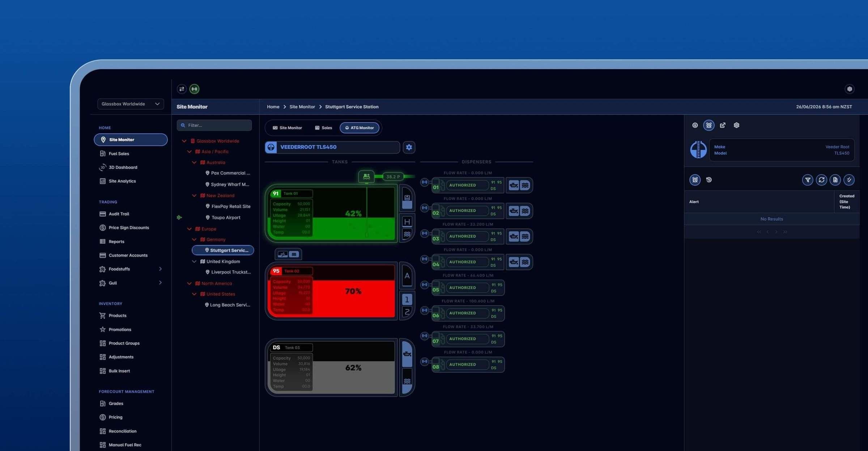Click the green airplane icon beside Taupo Airport

click(179, 218)
